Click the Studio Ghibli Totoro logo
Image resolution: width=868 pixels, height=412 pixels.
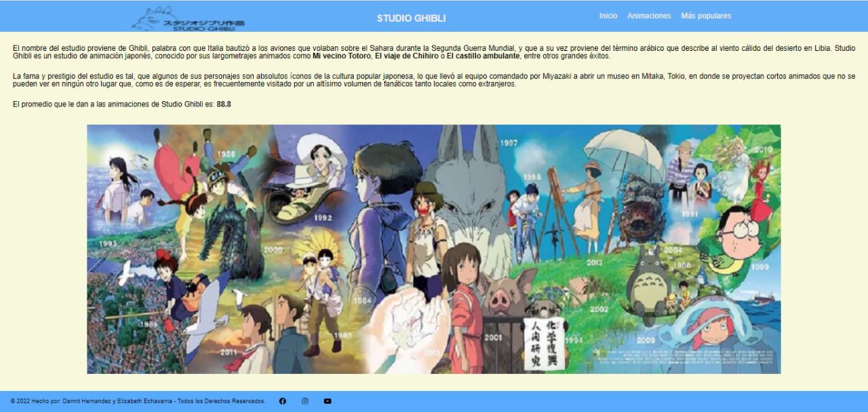(x=189, y=19)
